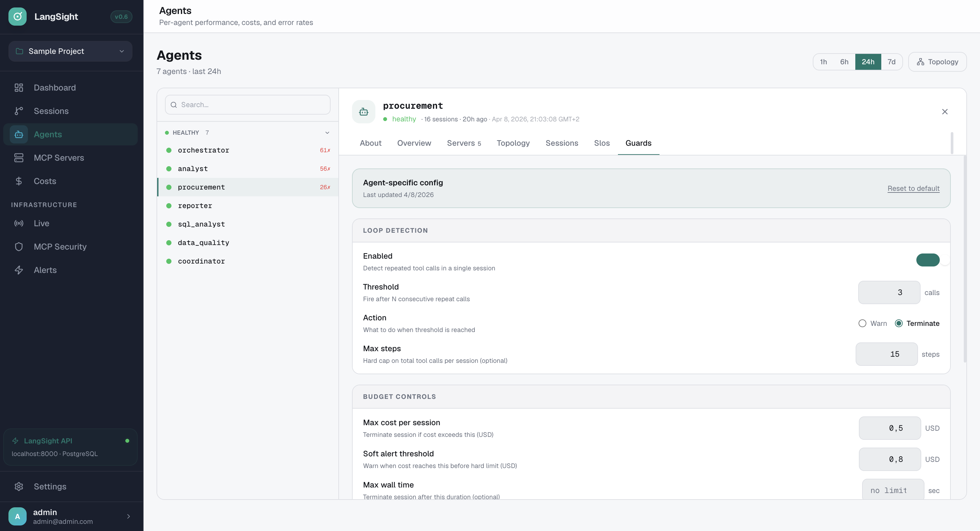Click the LangSight logo icon
Viewport: 980px width, 531px height.
(18, 16)
